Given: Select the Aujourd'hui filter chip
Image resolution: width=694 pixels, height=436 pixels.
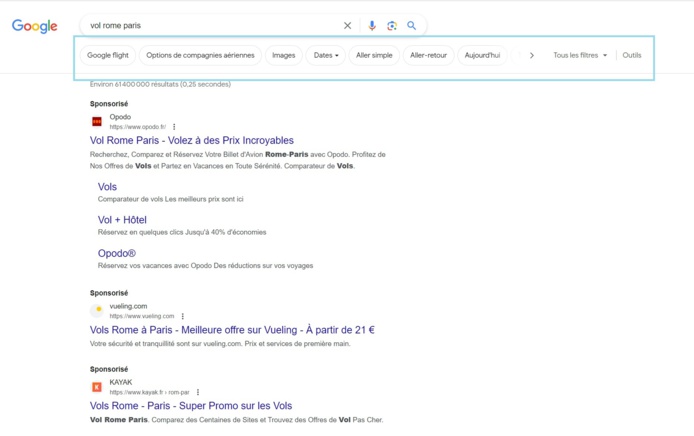Looking at the screenshot, I should [482, 55].
